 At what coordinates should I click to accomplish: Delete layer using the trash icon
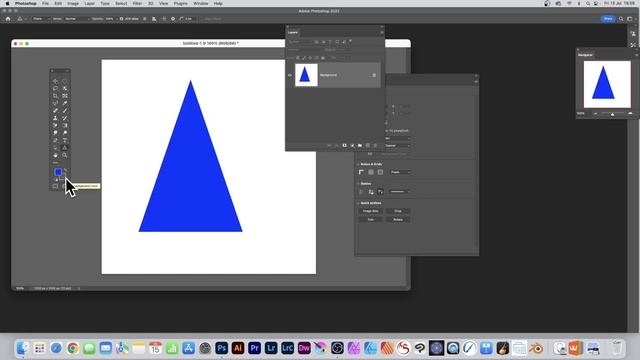376,145
